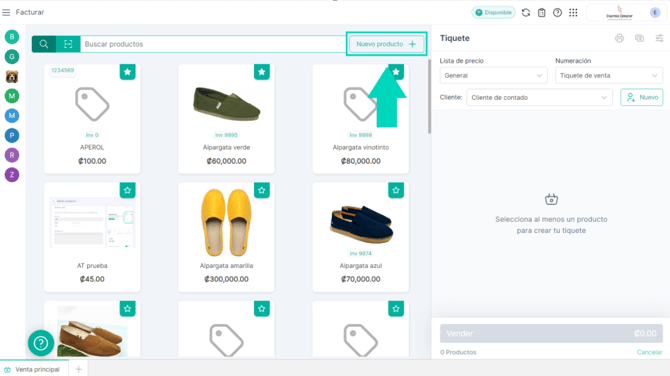Toggle favorite star on APEROL
Screen dimensions: 670x376
(x=127, y=72)
